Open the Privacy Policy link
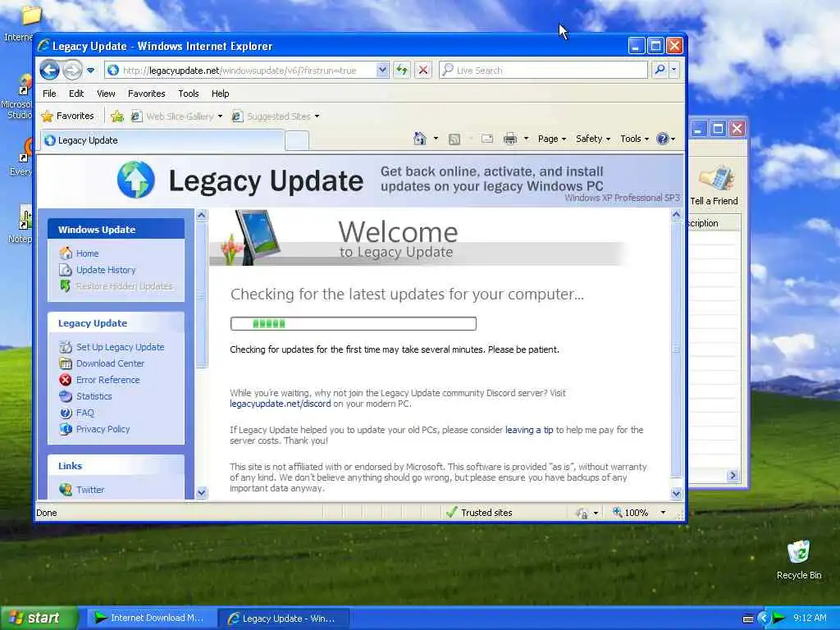 pyautogui.click(x=103, y=429)
